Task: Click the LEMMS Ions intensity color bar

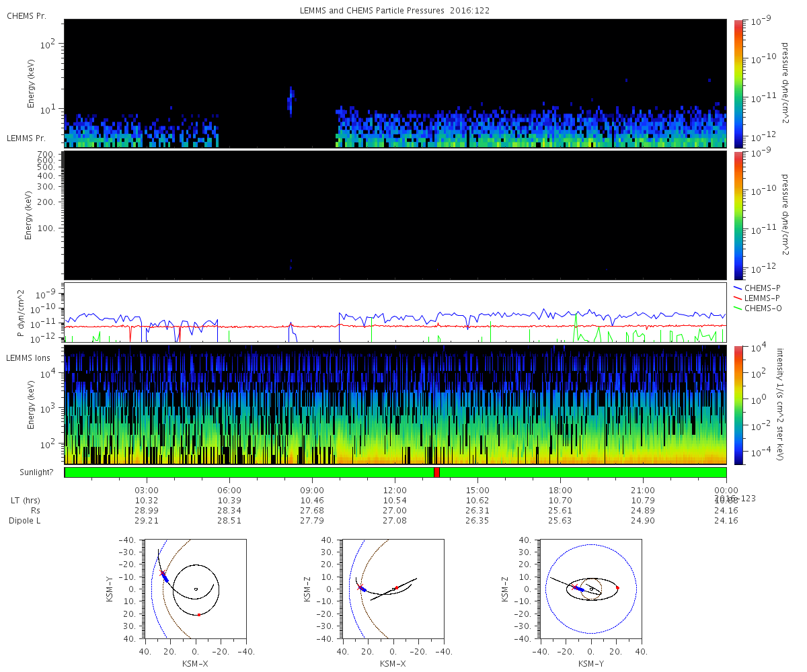Action: pyautogui.click(x=738, y=405)
